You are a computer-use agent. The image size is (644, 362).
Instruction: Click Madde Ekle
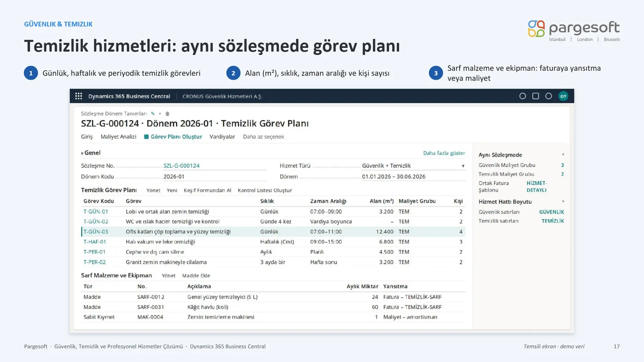(x=196, y=275)
